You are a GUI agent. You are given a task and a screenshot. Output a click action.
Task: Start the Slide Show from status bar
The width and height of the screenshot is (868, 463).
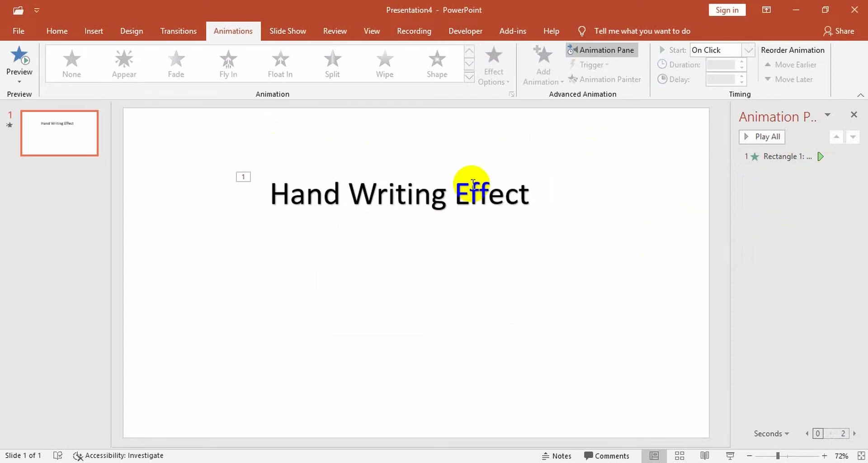(x=730, y=456)
